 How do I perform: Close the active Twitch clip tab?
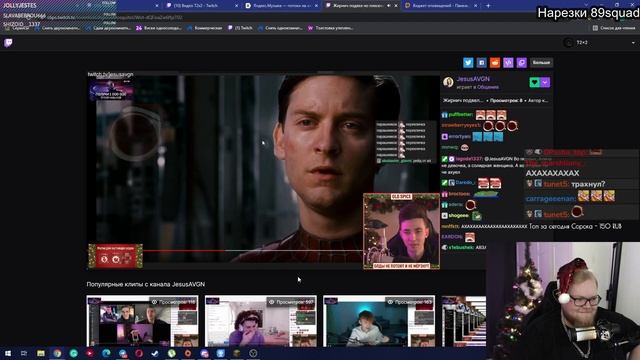[x=396, y=6]
